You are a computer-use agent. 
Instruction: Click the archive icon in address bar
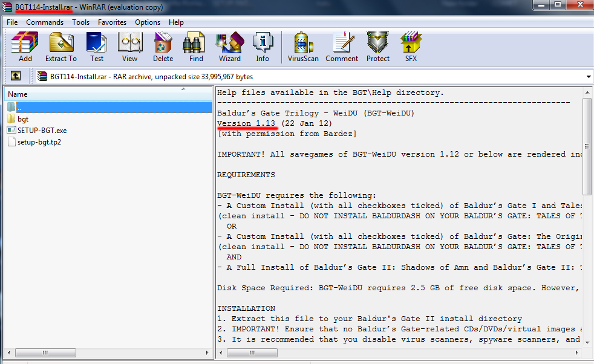coord(42,77)
